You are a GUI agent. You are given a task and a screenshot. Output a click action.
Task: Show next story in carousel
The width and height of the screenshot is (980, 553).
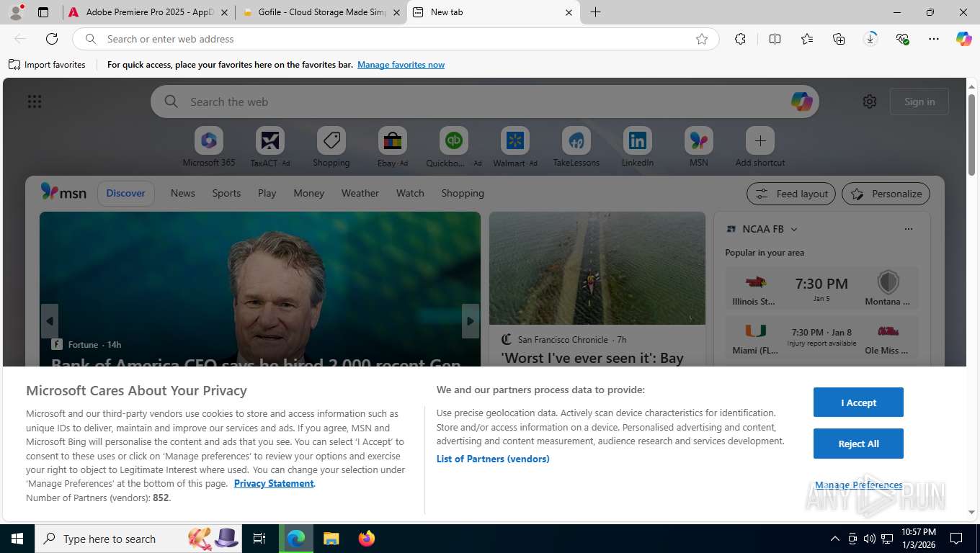coord(471,321)
